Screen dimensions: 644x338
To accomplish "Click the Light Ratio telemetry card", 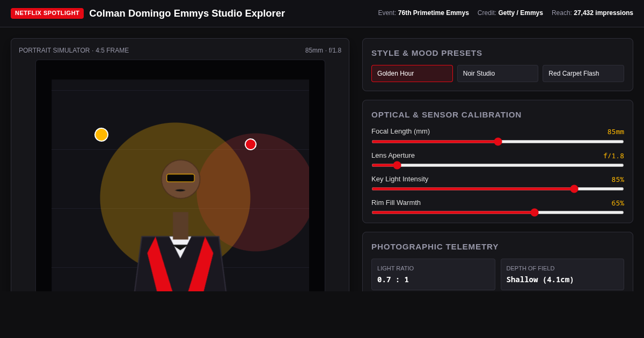I will (x=433, y=275).
